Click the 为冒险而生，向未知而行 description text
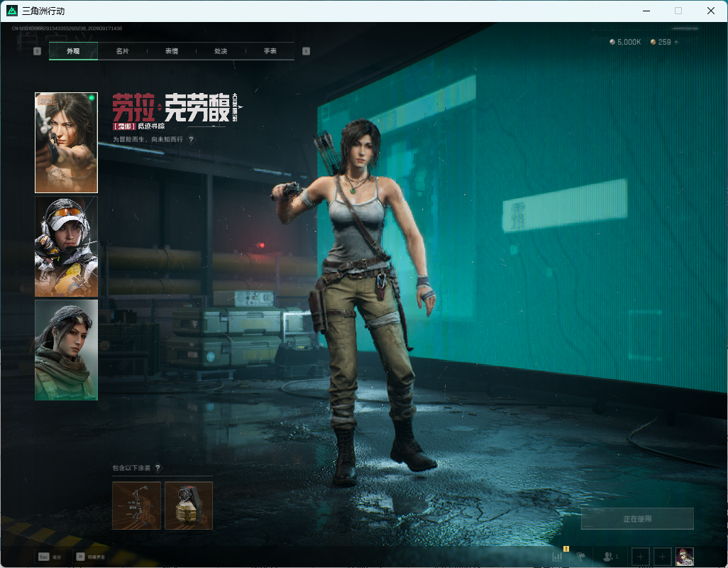 pos(148,139)
